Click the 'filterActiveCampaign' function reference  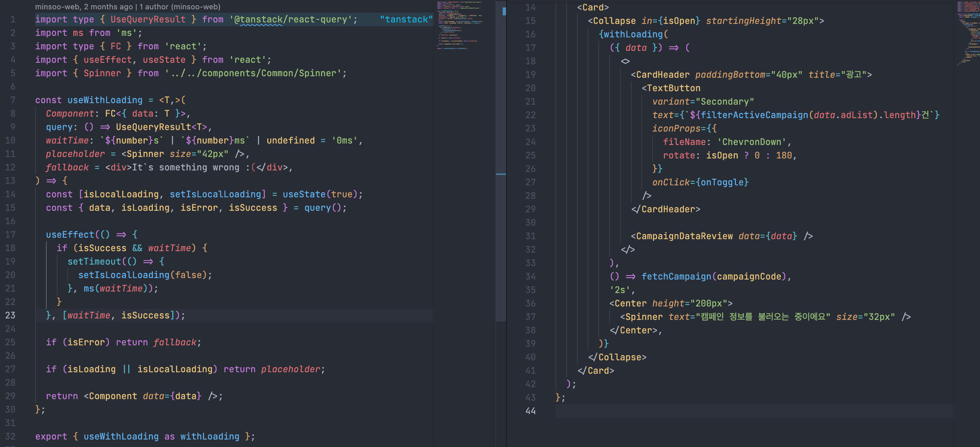click(754, 115)
